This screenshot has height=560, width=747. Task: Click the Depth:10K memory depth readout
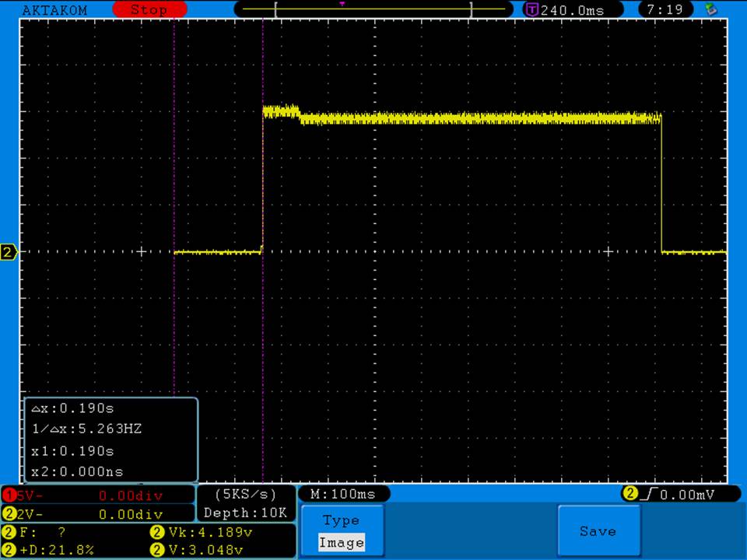tap(245, 513)
